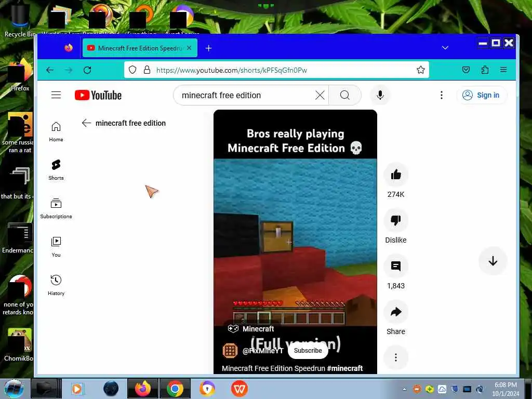
Task: Start voice search with the microphone
Action: (380, 96)
